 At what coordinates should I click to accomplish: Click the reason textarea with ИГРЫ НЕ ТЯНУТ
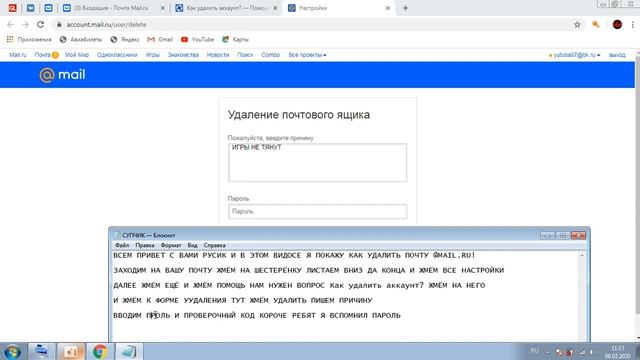318,162
